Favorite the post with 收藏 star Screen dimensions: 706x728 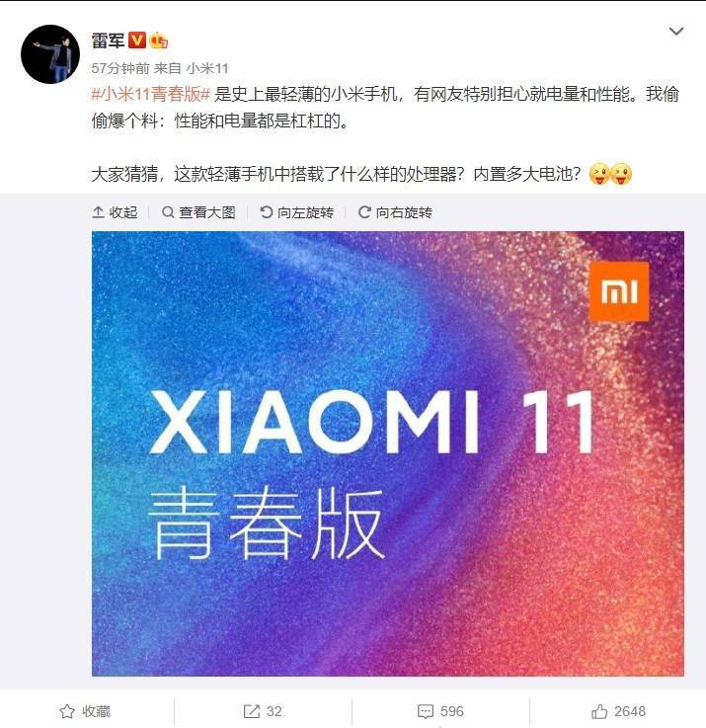[x=85, y=711]
